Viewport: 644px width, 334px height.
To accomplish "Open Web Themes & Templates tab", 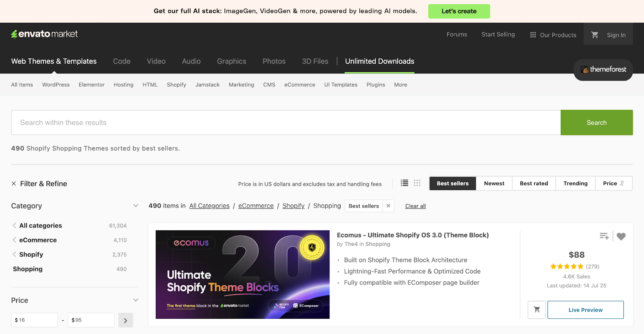I will [x=54, y=61].
